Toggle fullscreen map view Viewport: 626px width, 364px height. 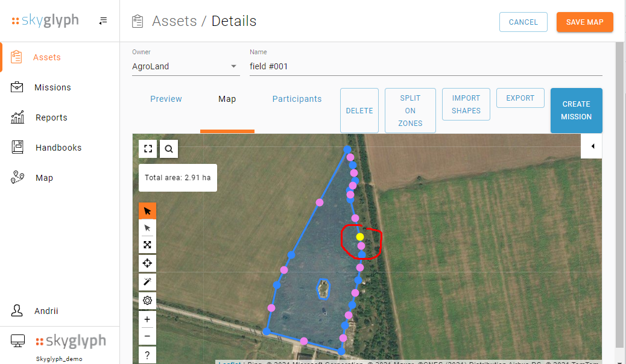148,149
